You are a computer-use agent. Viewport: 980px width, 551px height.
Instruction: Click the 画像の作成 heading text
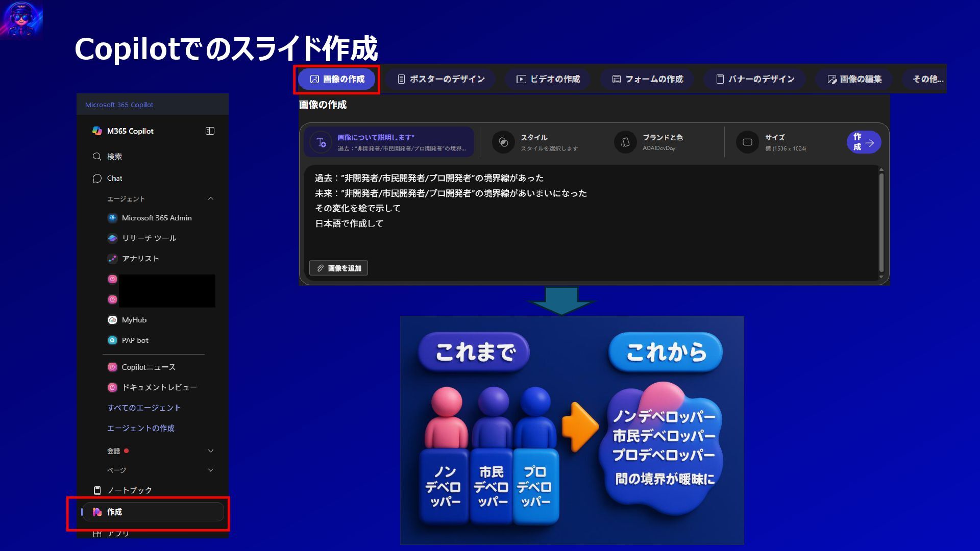tap(323, 105)
